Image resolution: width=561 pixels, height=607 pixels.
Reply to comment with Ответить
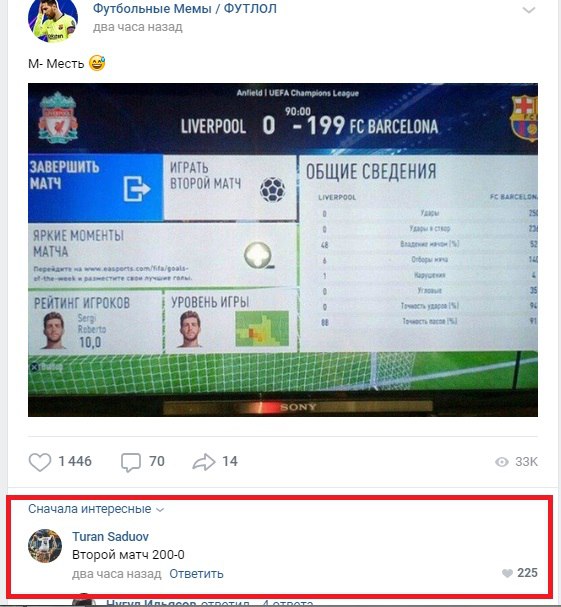point(196,573)
